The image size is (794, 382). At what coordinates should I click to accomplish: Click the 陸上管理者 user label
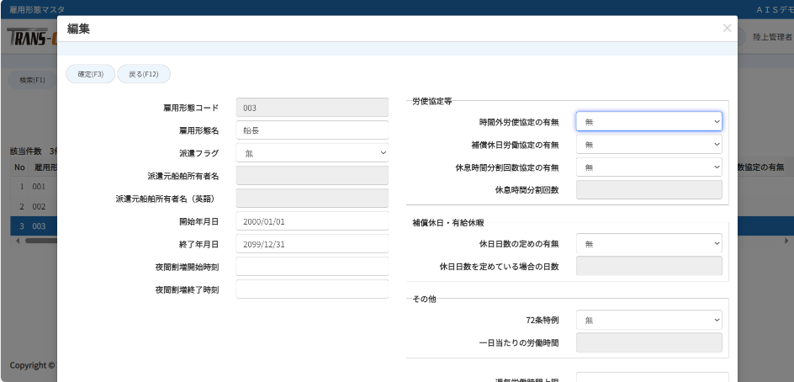pos(772,36)
